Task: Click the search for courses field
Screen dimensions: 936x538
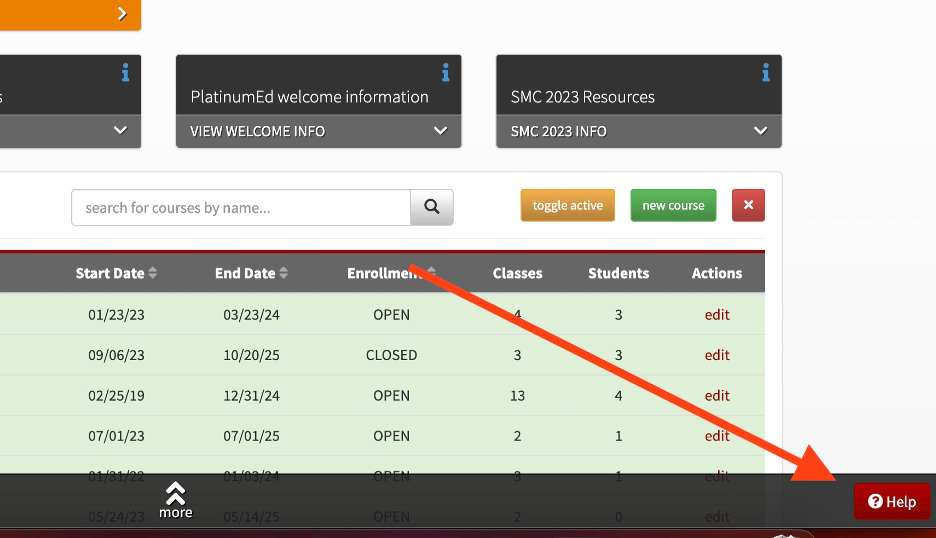Action: coord(241,208)
